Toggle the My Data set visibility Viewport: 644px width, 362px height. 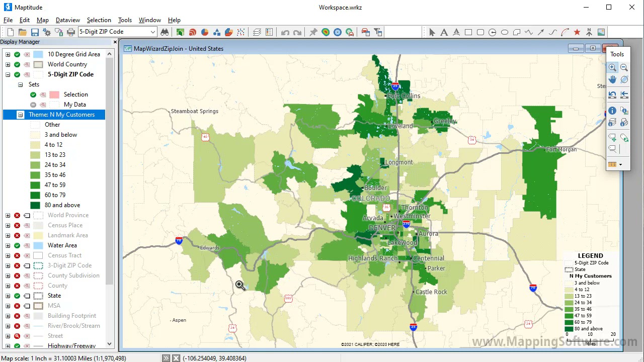[x=33, y=105]
